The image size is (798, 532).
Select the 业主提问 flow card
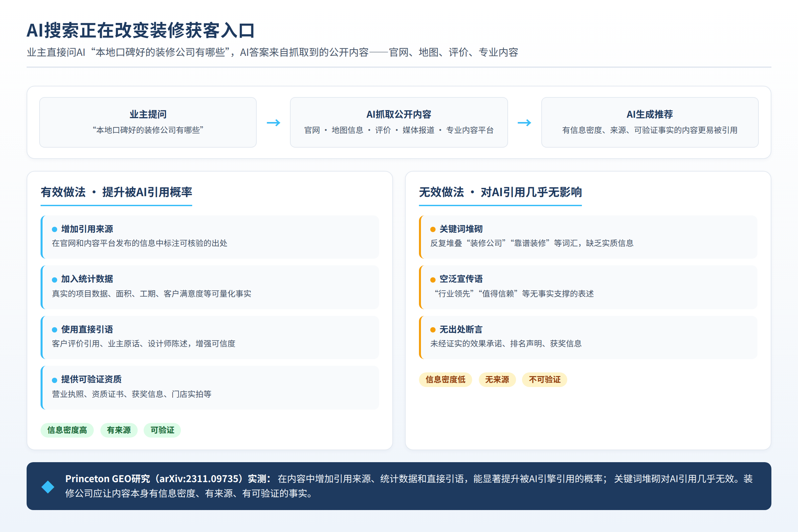coord(148,122)
